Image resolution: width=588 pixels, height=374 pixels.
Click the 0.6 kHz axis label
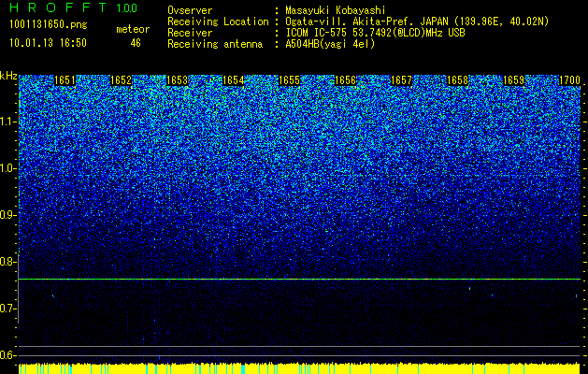(8, 355)
